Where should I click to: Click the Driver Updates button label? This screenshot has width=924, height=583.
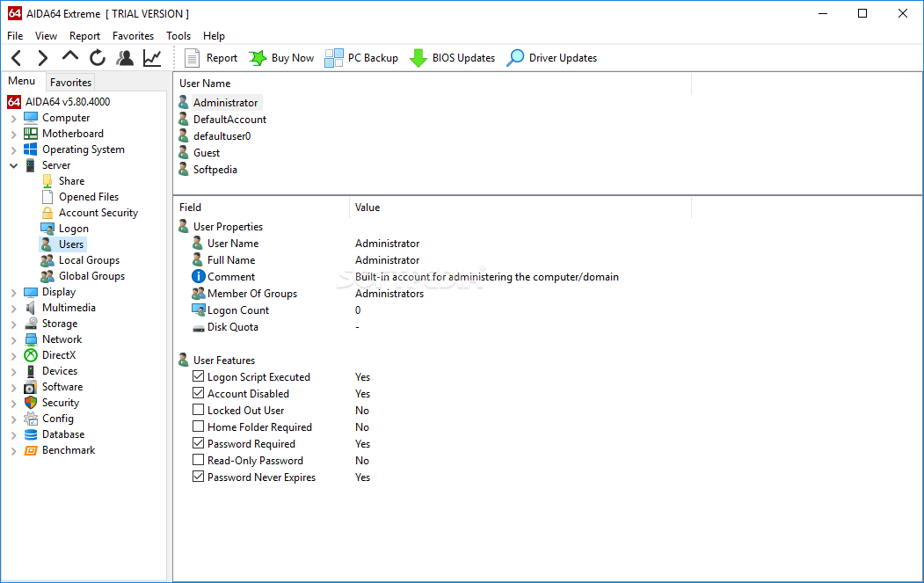pos(563,58)
